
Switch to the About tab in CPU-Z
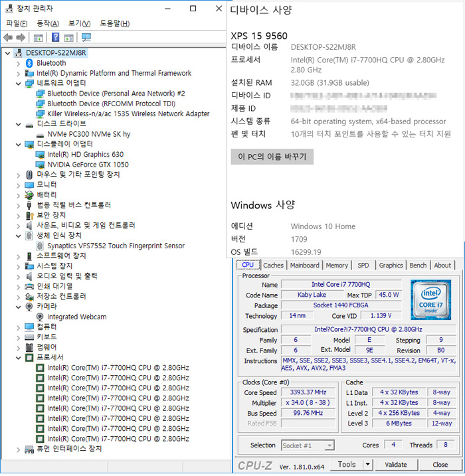click(442, 266)
